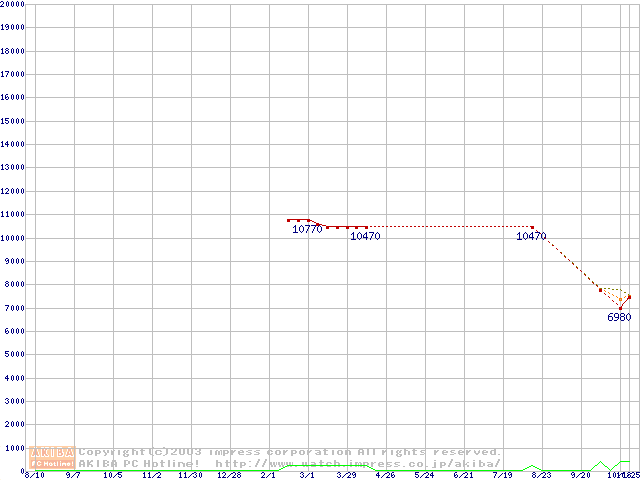Click the 7/19 date on x-axis

(502, 475)
